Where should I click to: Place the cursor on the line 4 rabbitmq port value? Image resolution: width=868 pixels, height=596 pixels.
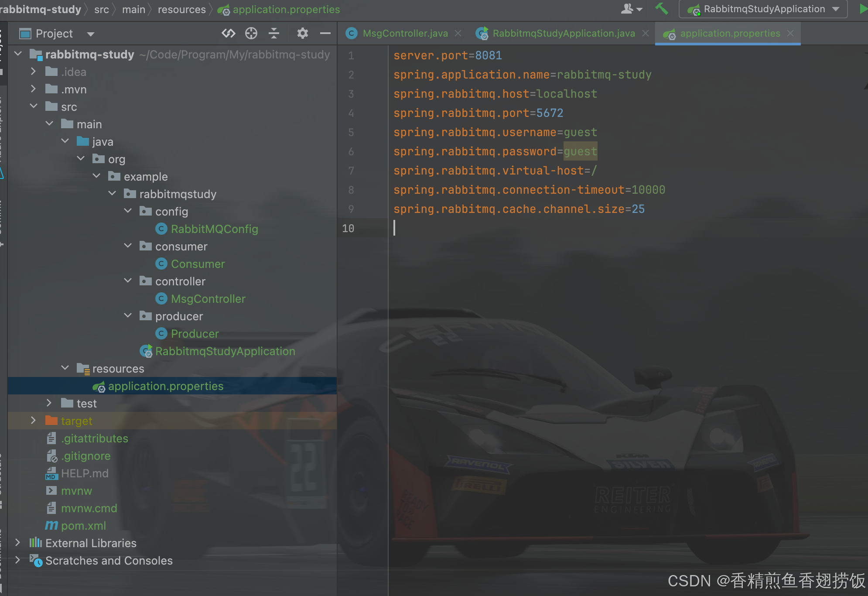pos(550,113)
